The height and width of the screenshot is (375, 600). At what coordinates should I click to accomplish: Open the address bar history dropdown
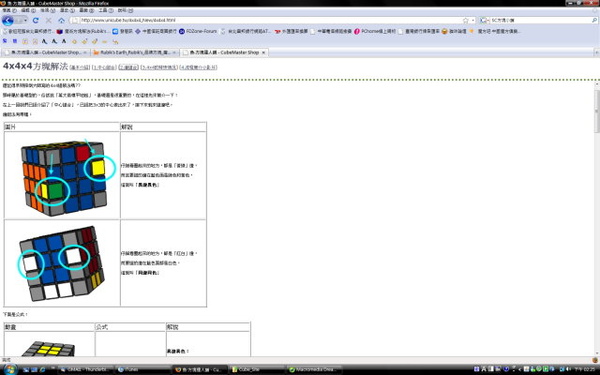473,20
